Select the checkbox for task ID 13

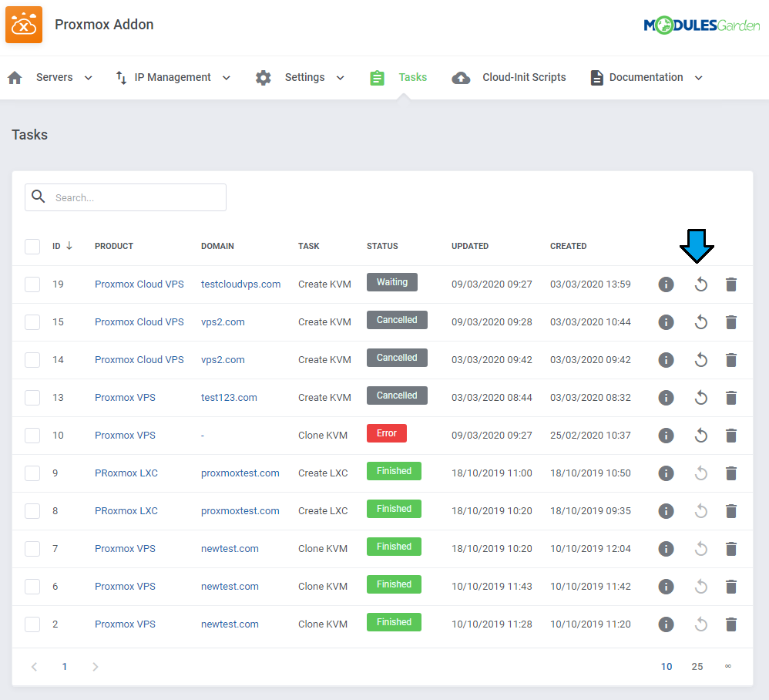(x=32, y=398)
